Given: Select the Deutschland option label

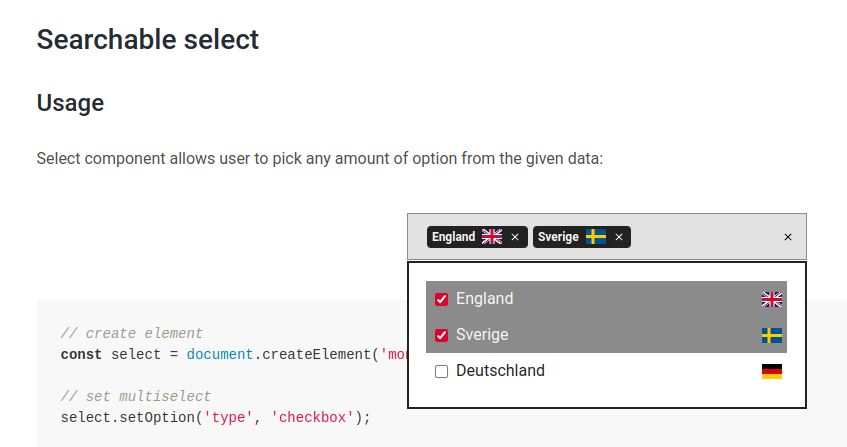Looking at the screenshot, I should coord(500,370).
